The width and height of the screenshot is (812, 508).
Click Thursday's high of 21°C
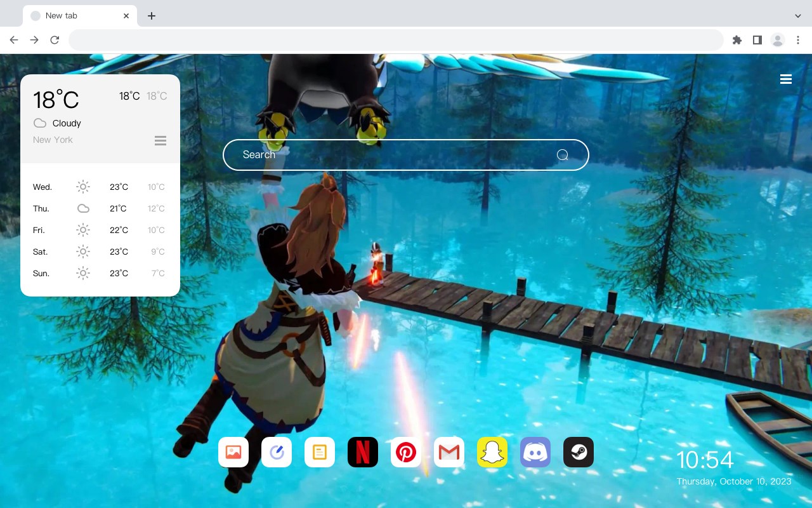pyautogui.click(x=118, y=208)
